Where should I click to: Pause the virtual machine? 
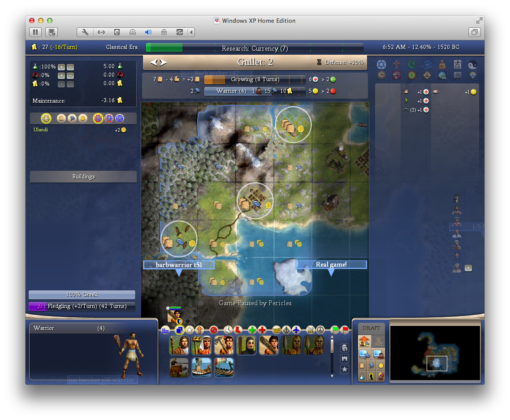click(x=35, y=32)
